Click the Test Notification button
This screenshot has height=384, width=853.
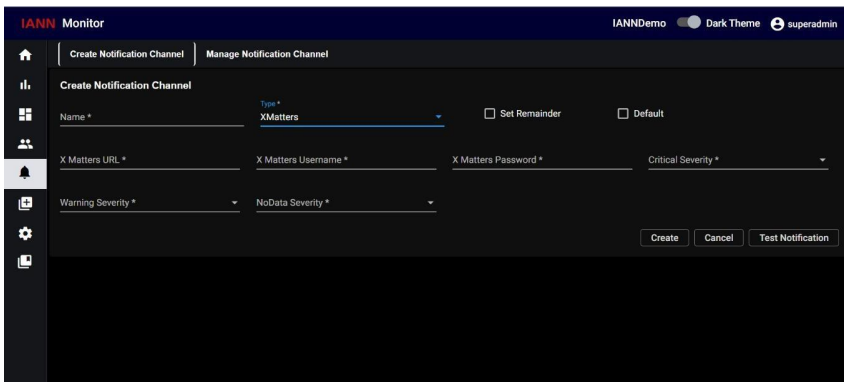click(794, 238)
